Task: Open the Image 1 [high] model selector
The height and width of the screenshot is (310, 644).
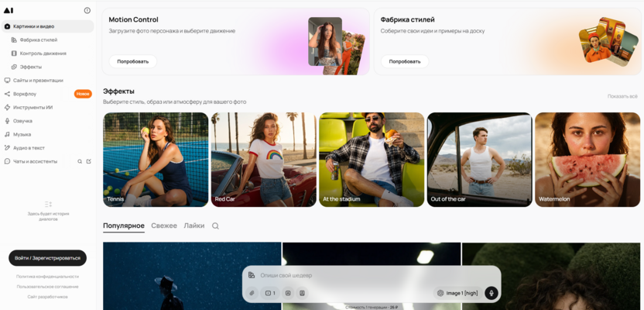Action: coord(457,293)
